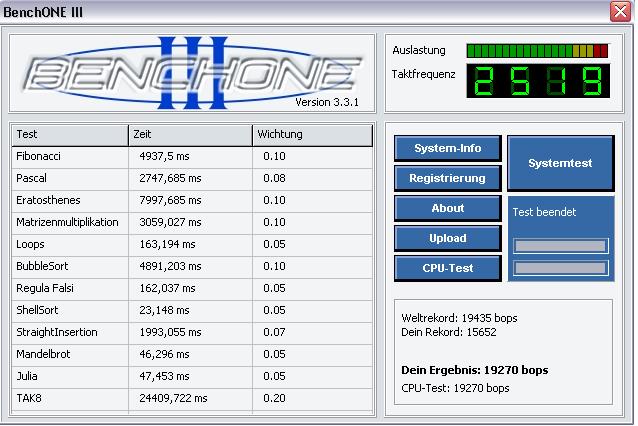This screenshot has width=638, height=426.
Task: Click the time value 163,194 ms
Action: pyautogui.click(x=167, y=245)
